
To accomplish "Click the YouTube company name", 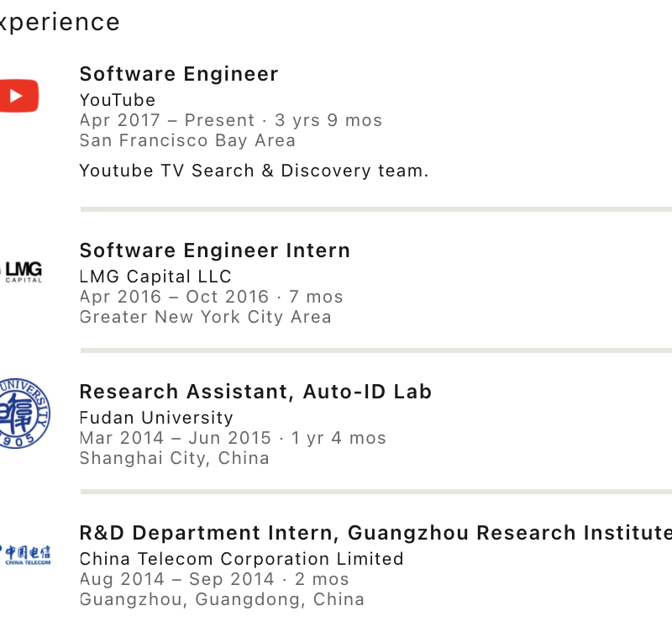I will tap(118, 100).
